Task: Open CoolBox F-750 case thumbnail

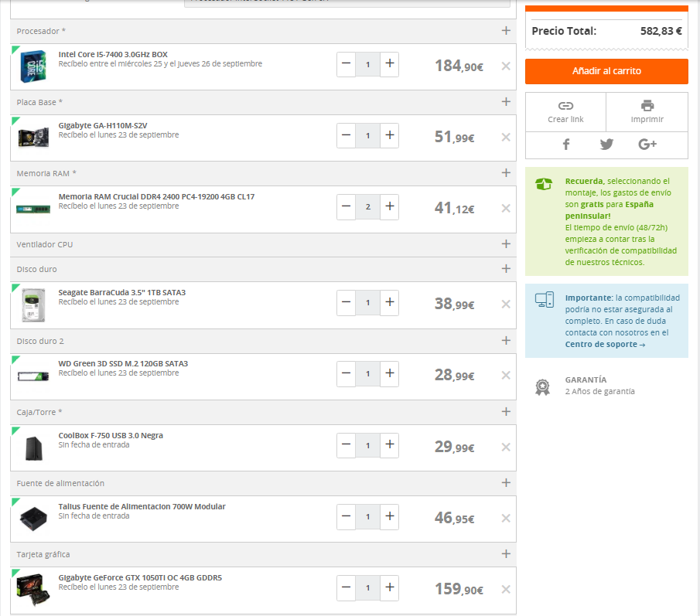Action: (34, 448)
